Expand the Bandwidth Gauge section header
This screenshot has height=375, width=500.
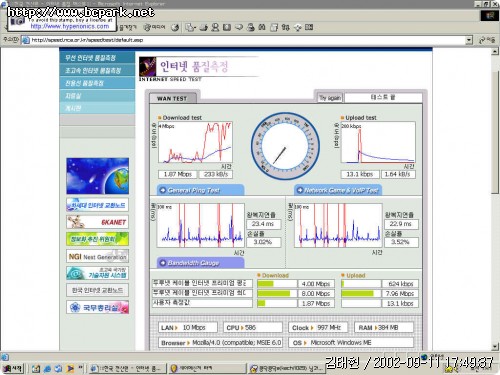point(200,263)
